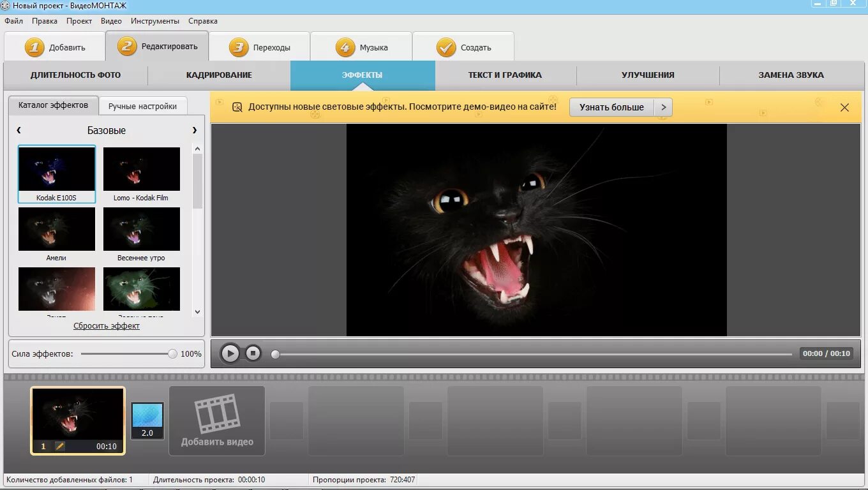Open the КАДРИРОВАНИЕ tab
This screenshot has height=490, width=868.
219,75
